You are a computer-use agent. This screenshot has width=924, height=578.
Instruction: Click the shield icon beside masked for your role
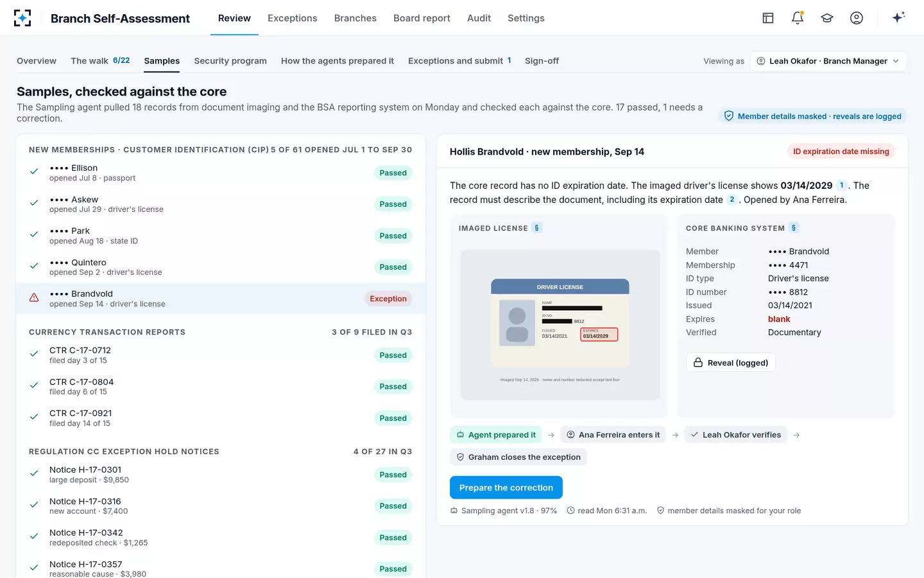660,511
